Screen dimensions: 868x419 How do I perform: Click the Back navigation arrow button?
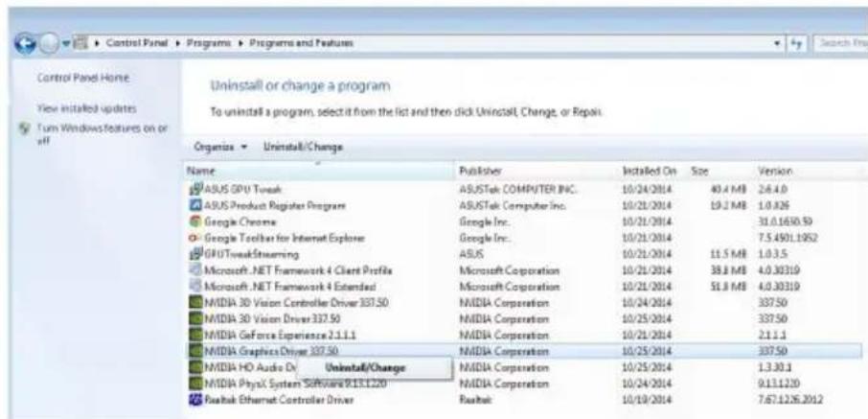24,45
